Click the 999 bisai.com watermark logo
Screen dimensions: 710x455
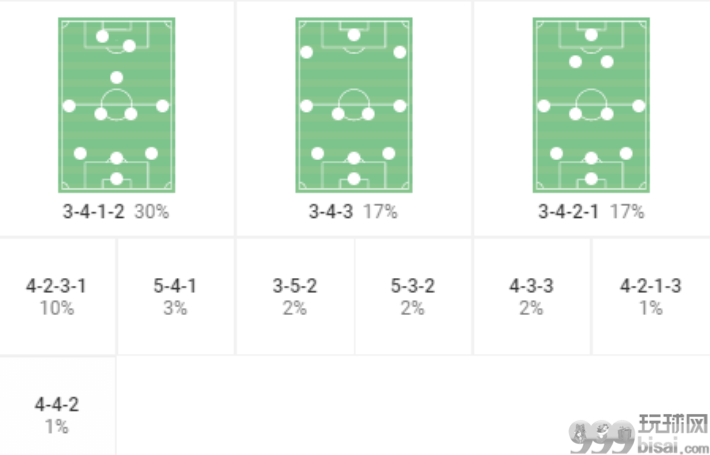tap(638, 435)
